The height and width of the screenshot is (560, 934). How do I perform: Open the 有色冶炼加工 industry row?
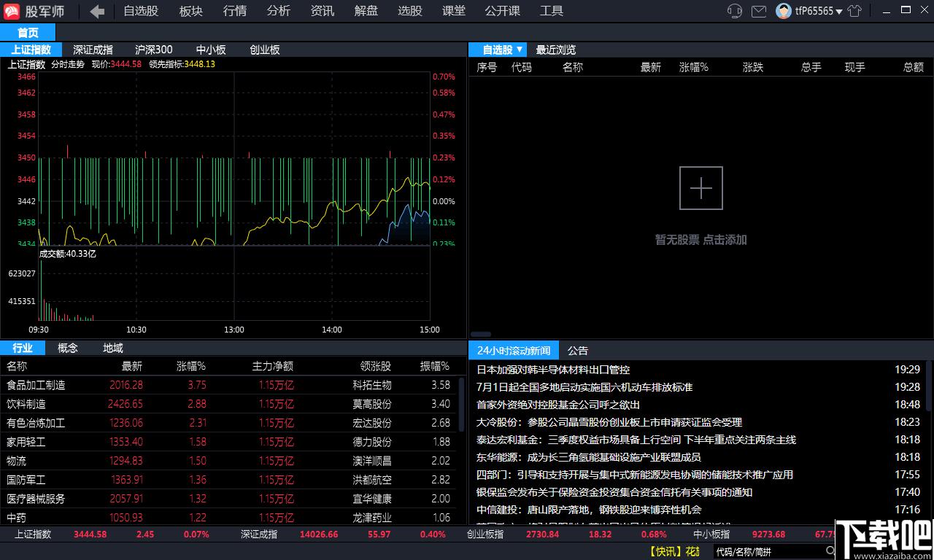[x=229, y=423]
